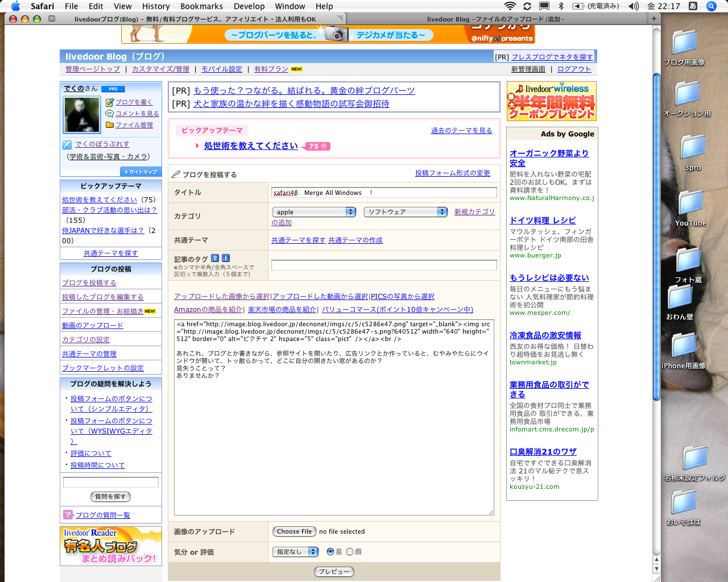This screenshot has height=582, width=728.
Task: Open the 指定なし rating dropdown
Action: coord(295,552)
